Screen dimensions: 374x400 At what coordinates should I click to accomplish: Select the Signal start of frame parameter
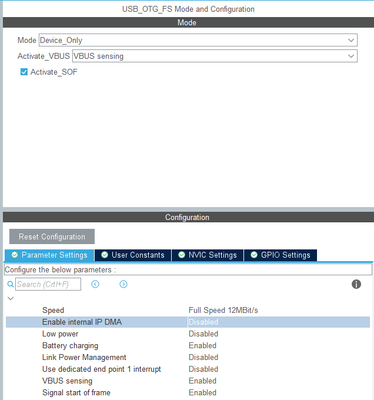click(x=76, y=393)
